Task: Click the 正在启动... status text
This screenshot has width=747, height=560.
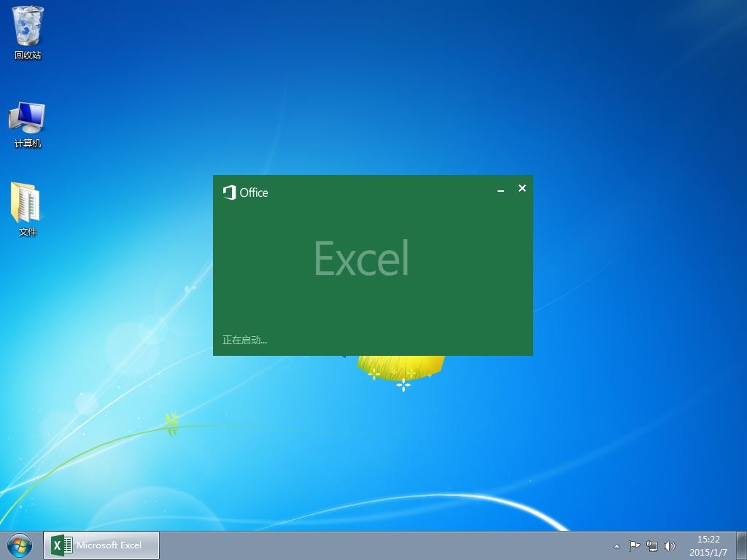Action: click(244, 340)
